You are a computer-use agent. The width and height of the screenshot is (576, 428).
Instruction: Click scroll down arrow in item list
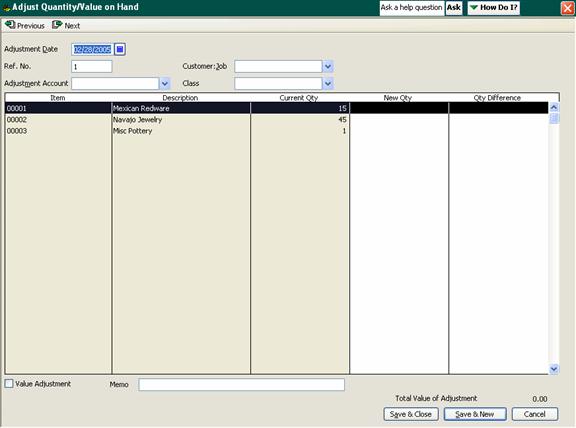(554, 368)
